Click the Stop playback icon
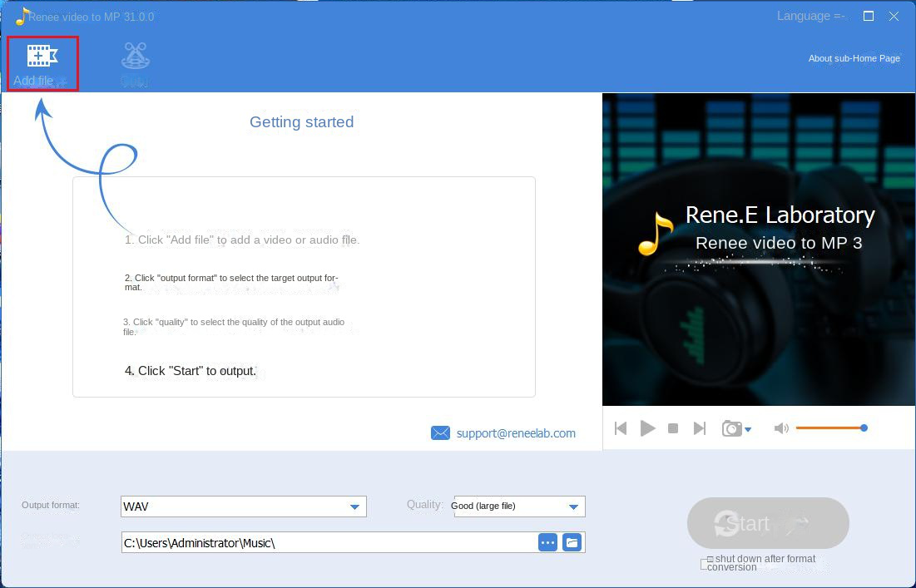The height and width of the screenshot is (588, 916). pyautogui.click(x=673, y=427)
